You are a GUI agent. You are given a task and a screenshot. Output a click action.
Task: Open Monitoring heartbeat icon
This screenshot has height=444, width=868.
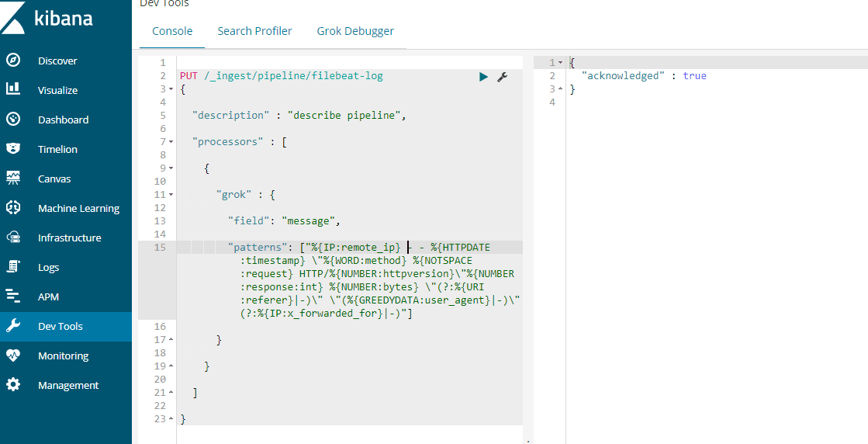click(x=13, y=356)
